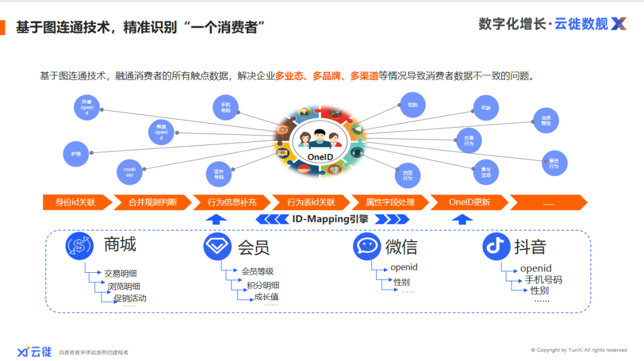
Task: Select the 行为信息补充 step arrow
Action: 232,202
